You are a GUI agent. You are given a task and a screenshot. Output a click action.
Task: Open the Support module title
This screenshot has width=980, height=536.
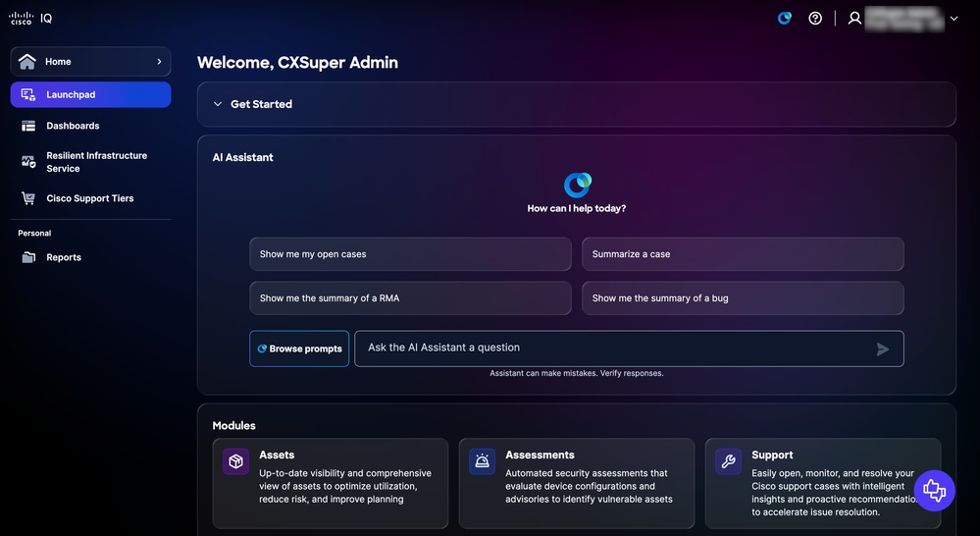click(x=772, y=456)
